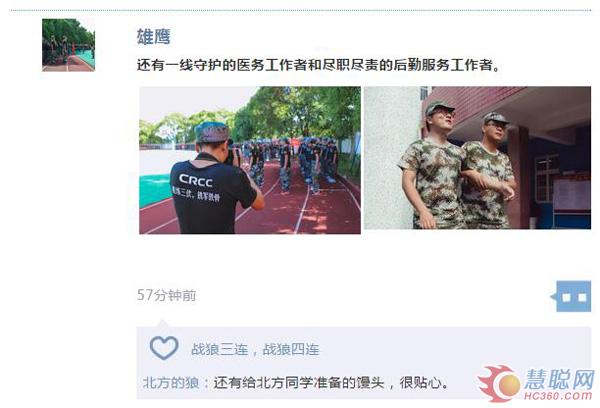600x408 pixels.
Task: Open the 战狼三连 liker name
Action: [x=219, y=349]
